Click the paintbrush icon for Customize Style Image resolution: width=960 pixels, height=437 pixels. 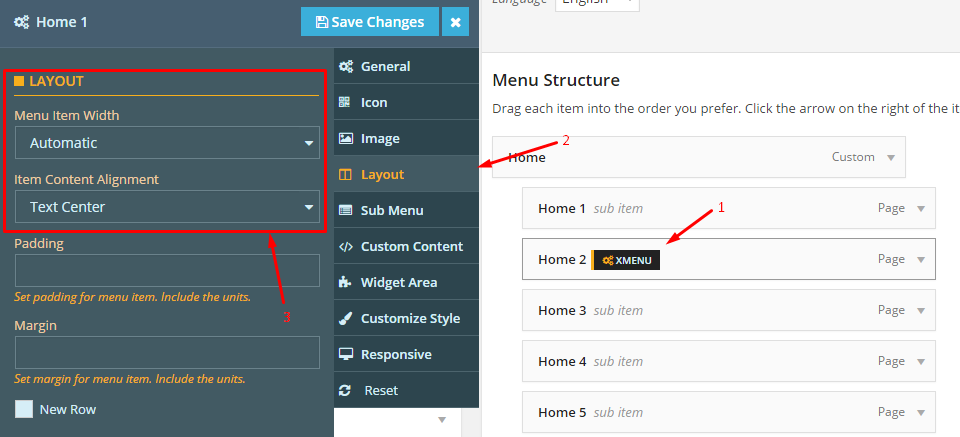click(346, 318)
